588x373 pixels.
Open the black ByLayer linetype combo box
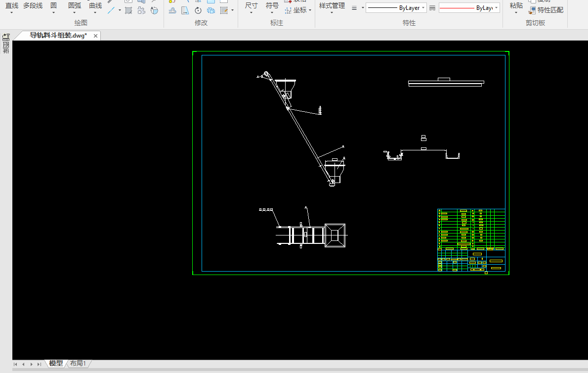pos(396,7)
